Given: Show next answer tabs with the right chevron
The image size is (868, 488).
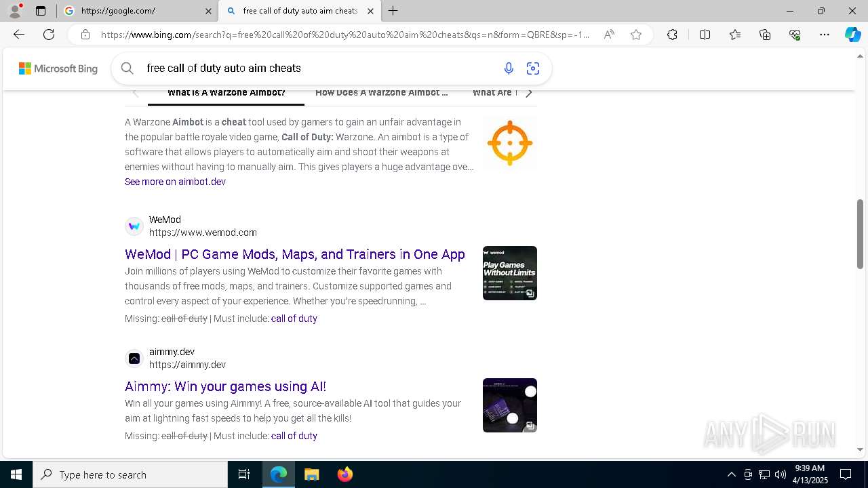Looking at the screenshot, I should (529, 93).
